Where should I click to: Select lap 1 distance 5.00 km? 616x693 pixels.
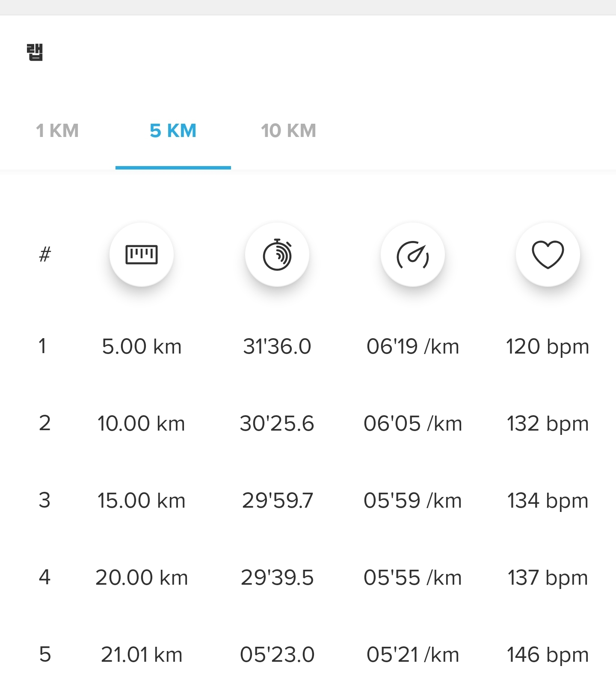pos(142,346)
